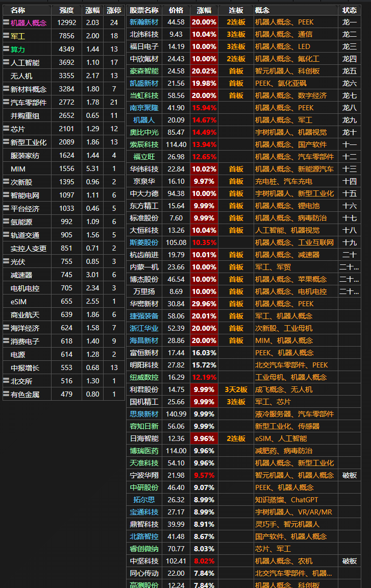The image size is (371, 588).
Task: Open stock 福日电子
Action: pyautogui.click(x=144, y=46)
